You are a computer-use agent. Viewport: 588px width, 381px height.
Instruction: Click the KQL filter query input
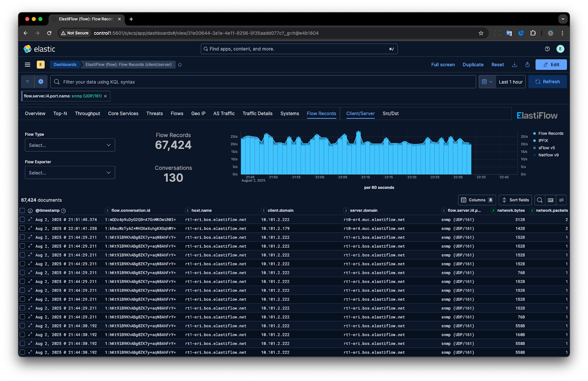263,82
